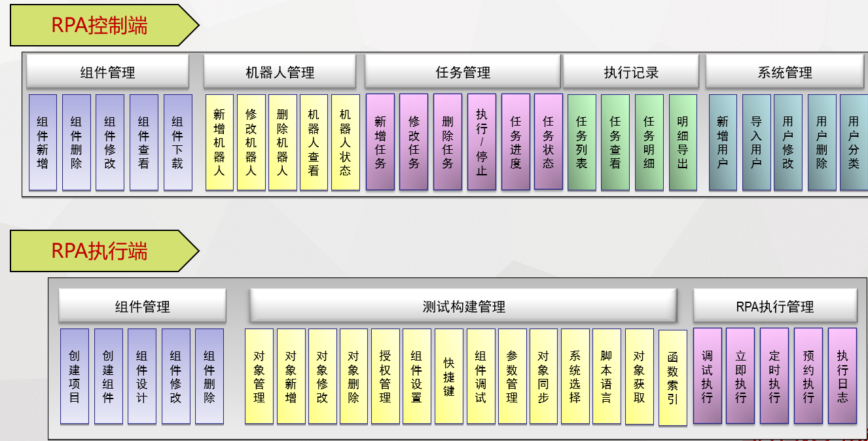This screenshot has height=441, width=868.
Task: Open the 任务查看 box
Action: pos(615,143)
